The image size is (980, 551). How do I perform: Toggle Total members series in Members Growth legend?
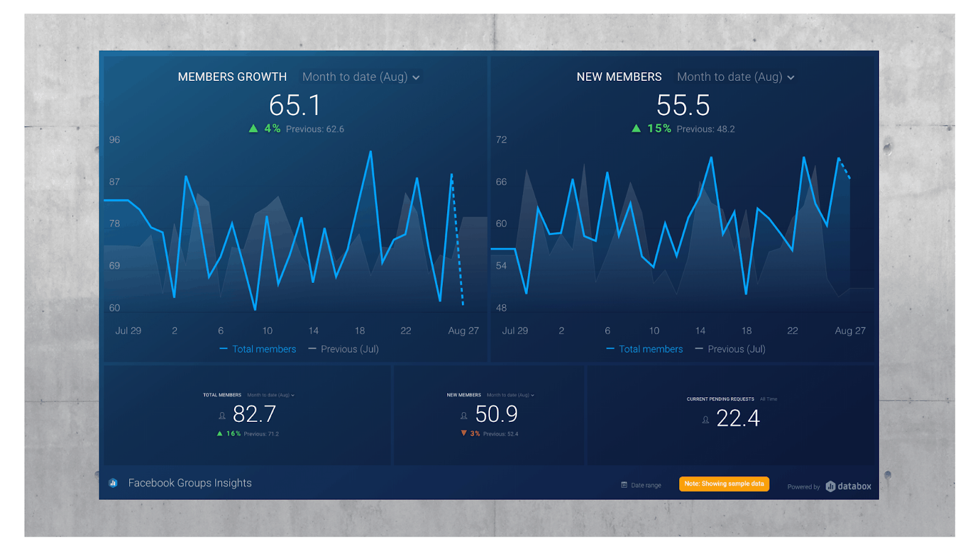pyautogui.click(x=258, y=349)
